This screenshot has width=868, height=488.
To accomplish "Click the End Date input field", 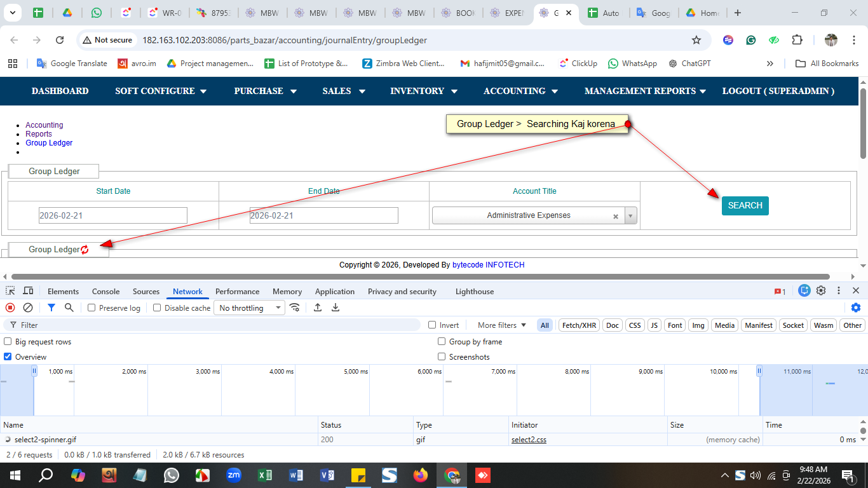I will click(x=324, y=215).
